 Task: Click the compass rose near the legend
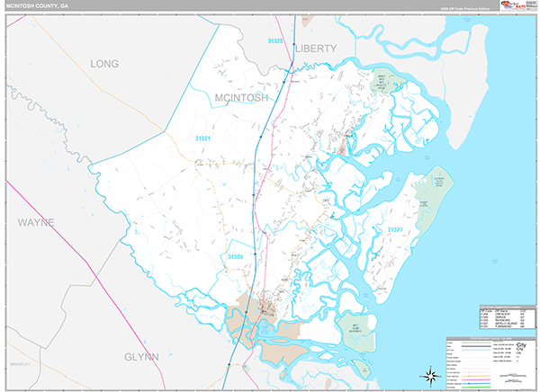click(431, 376)
